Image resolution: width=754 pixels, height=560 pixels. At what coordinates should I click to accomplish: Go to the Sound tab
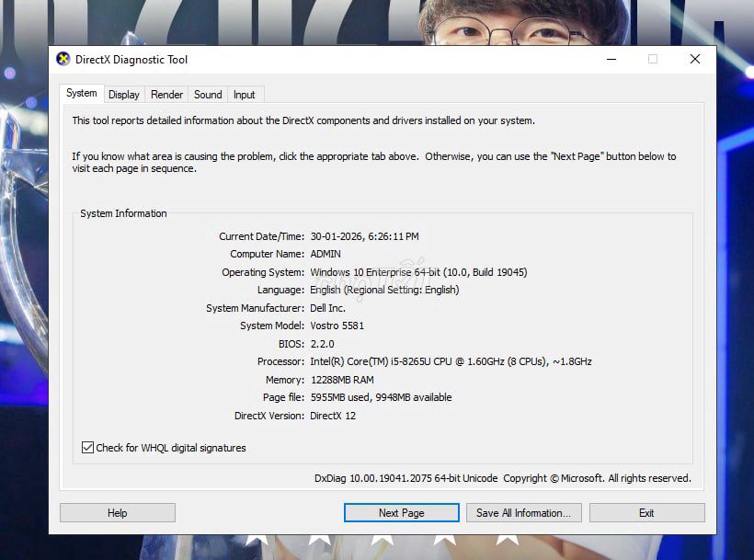click(x=208, y=95)
